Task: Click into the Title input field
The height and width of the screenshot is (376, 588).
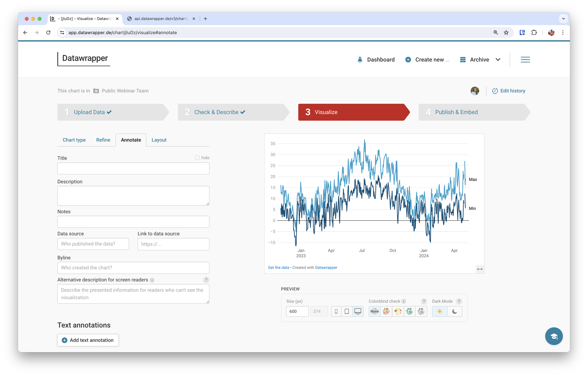Action: (x=133, y=168)
